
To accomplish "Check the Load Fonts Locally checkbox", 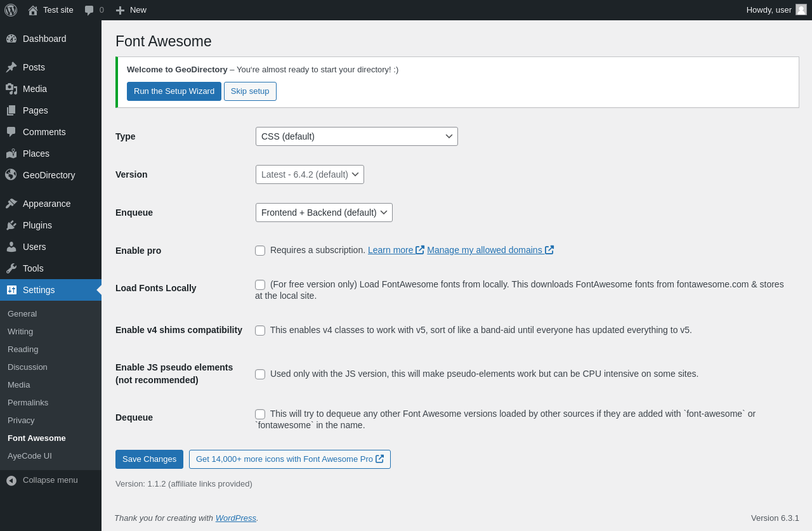I will pyautogui.click(x=260, y=285).
